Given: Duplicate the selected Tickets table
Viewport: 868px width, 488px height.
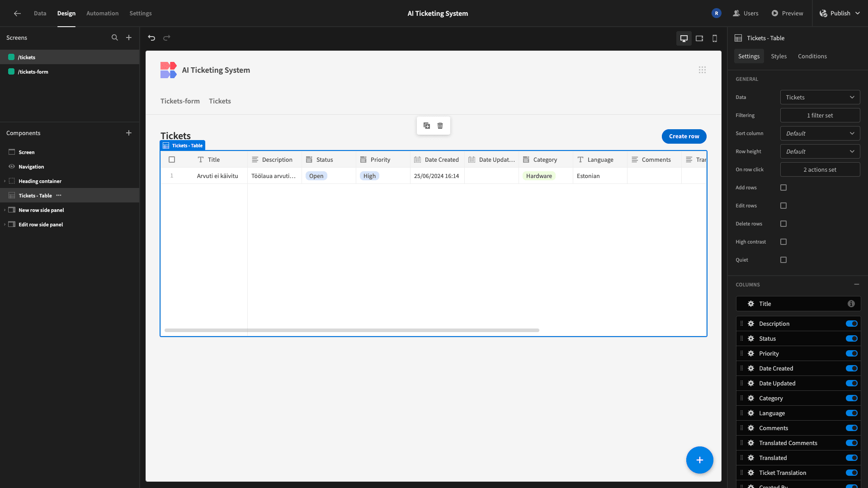Looking at the screenshot, I should pyautogui.click(x=427, y=126).
